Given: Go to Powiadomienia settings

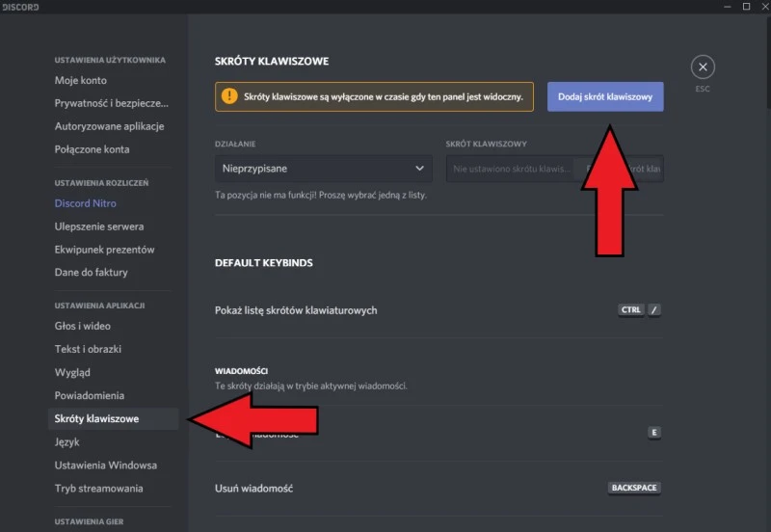Looking at the screenshot, I should pos(90,396).
